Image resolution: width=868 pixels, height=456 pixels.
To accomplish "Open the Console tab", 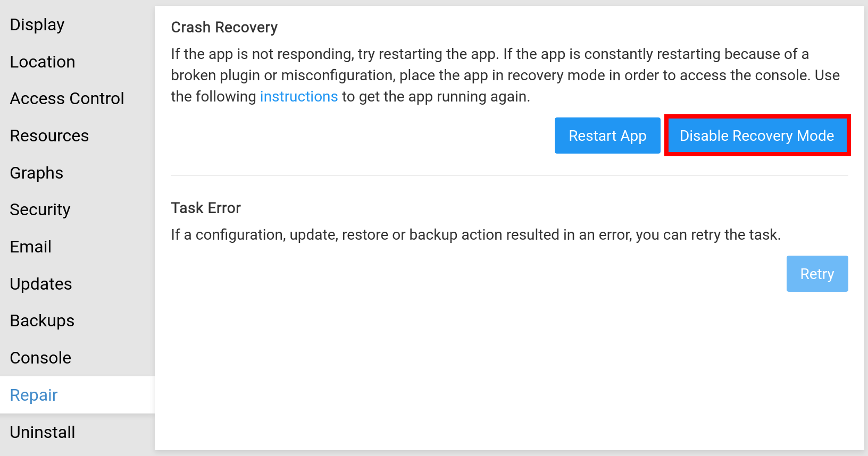I will click(x=40, y=358).
